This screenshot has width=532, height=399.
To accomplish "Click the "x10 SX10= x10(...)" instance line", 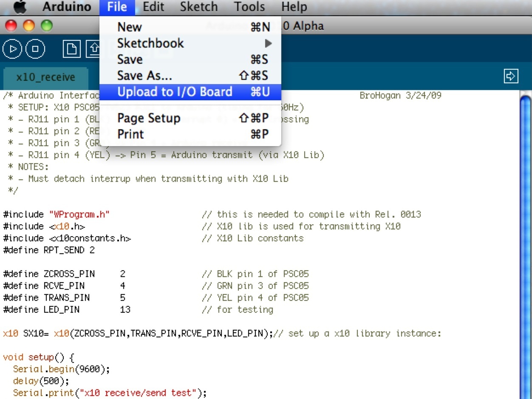I will pyautogui.click(x=222, y=333).
